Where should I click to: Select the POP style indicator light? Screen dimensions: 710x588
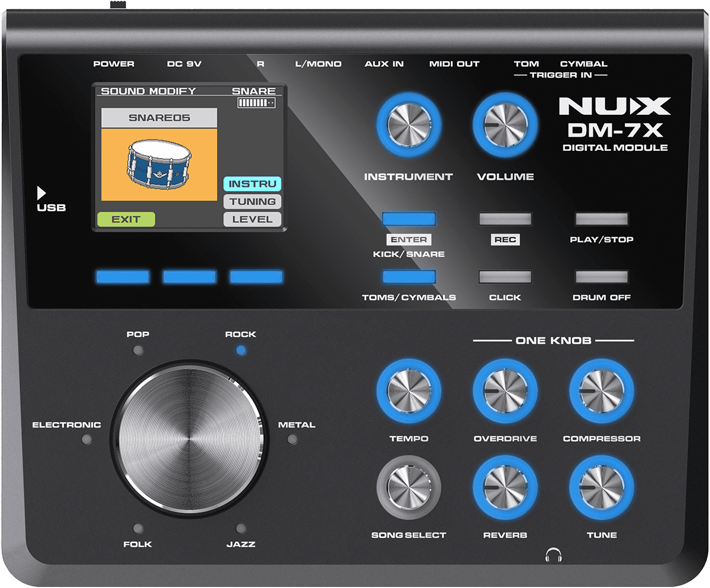click(138, 350)
